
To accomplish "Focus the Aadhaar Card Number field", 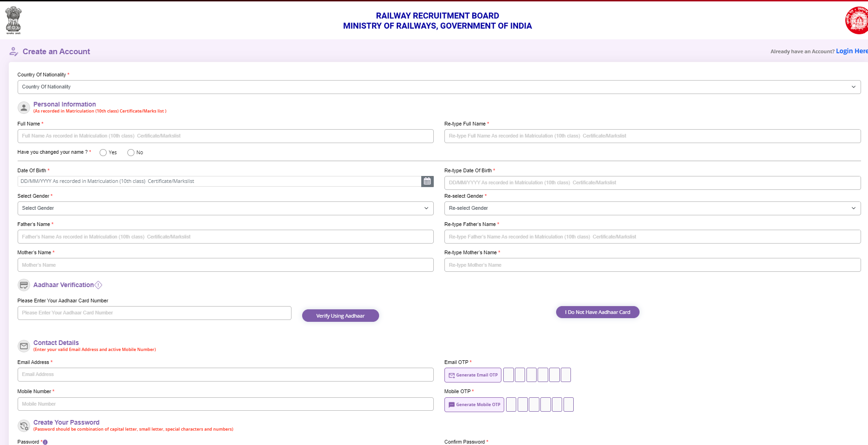I will click(x=154, y=313).
